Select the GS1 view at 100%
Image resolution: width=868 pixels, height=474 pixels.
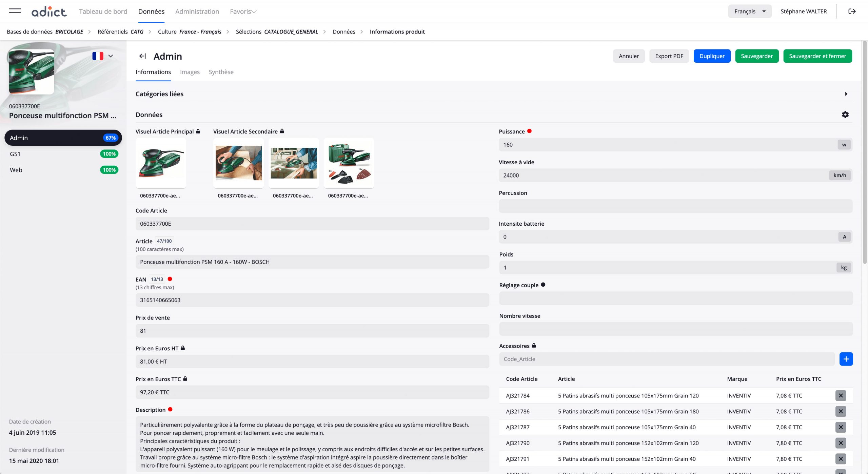coord(63,154)
